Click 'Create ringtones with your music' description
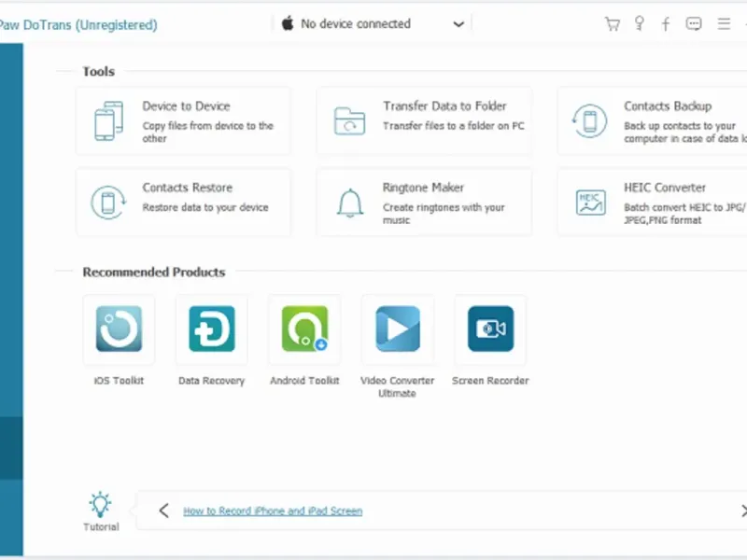The image size is (747, 560). tap(444, 214)
